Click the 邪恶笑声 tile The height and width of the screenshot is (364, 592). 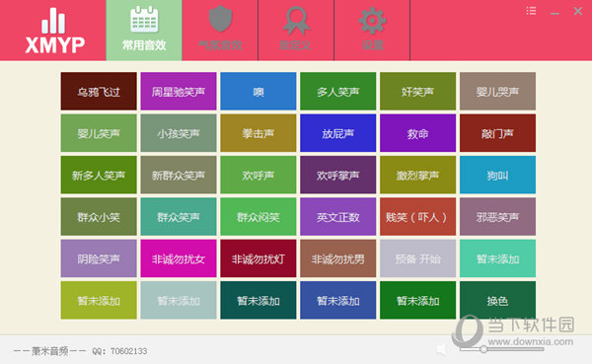click(x=497, y=217)
